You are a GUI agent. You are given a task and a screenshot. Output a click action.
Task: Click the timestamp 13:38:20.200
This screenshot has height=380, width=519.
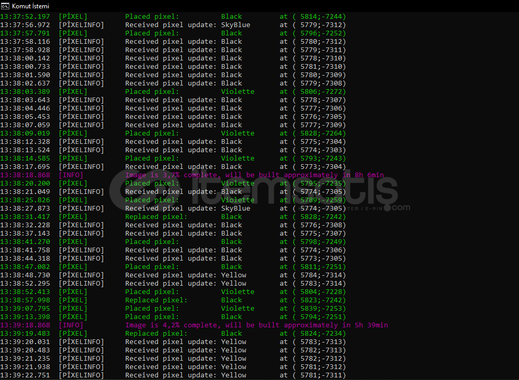click(x=25, y=183)
